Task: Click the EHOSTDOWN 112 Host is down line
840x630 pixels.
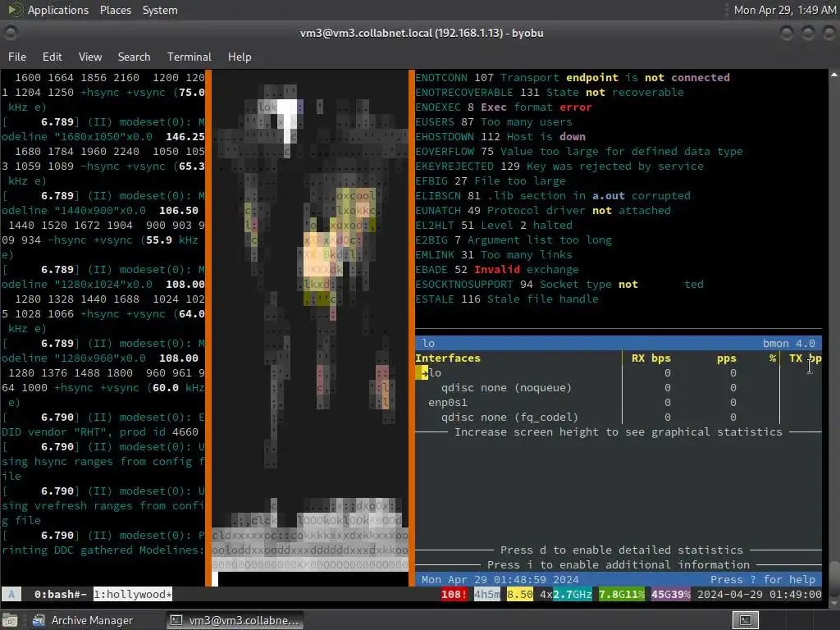Action: [x=500, y=137]
